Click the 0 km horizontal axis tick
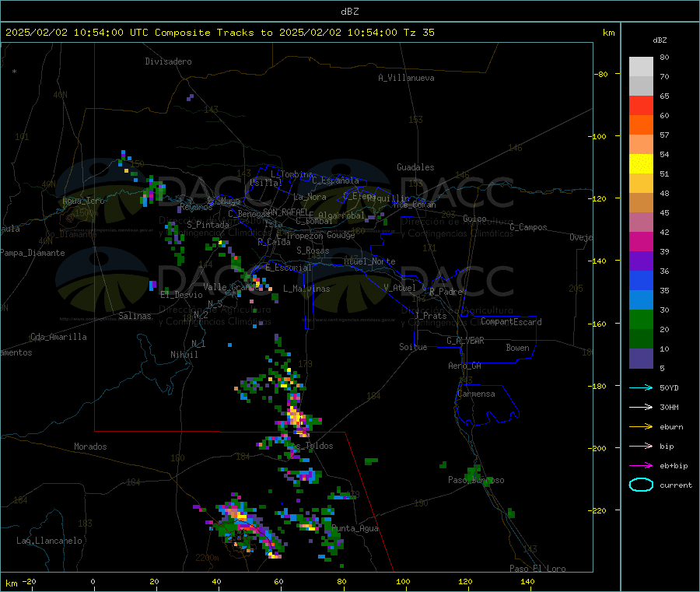 pyautogui.click(x=93, y=581)
